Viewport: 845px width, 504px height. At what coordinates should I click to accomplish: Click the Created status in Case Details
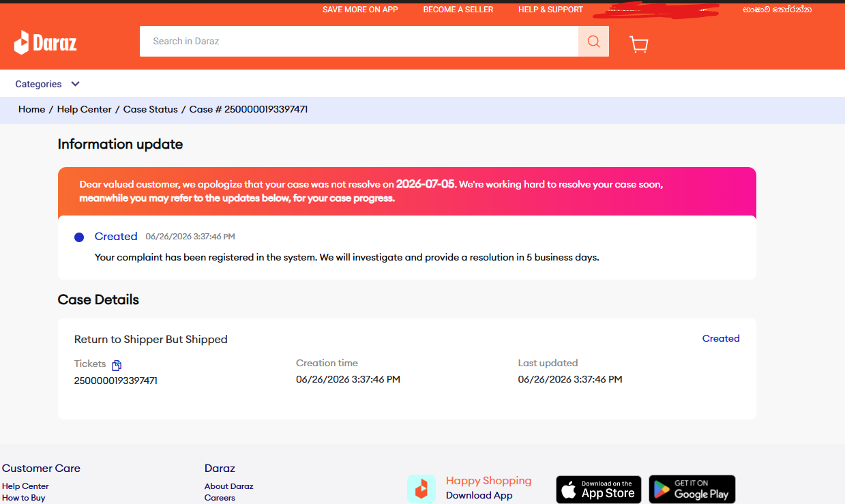pos(721,338)
